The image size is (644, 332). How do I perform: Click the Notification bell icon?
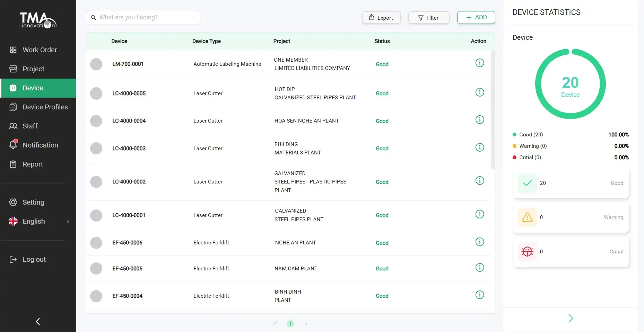[x=13, y=145]
